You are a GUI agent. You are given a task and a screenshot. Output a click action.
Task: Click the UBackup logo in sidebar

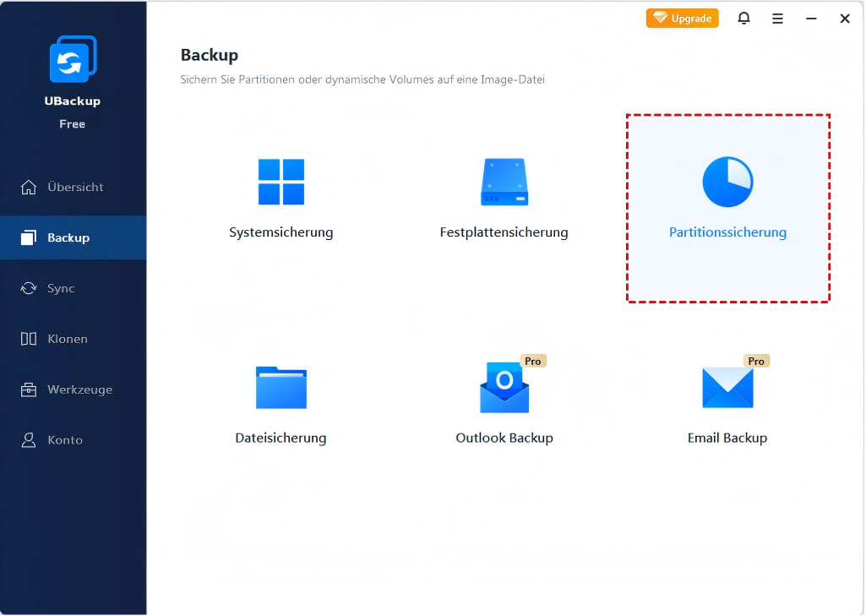(73, 60)
